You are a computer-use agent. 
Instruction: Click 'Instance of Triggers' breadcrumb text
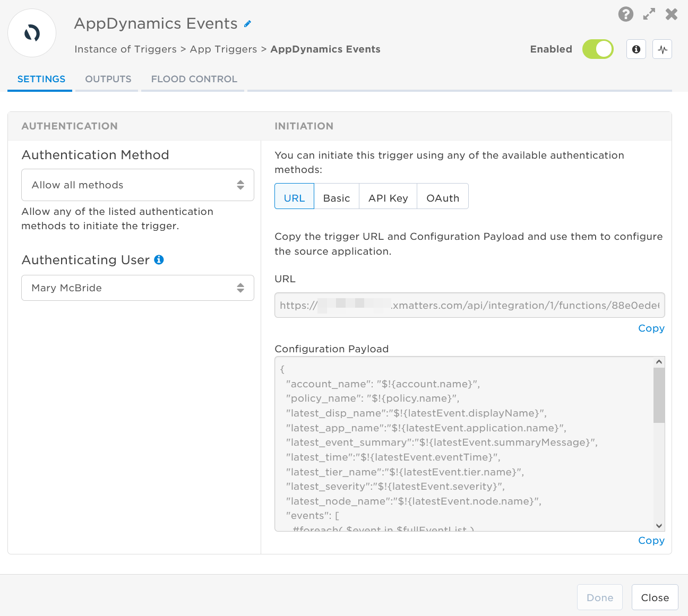(x=125, y=49)
